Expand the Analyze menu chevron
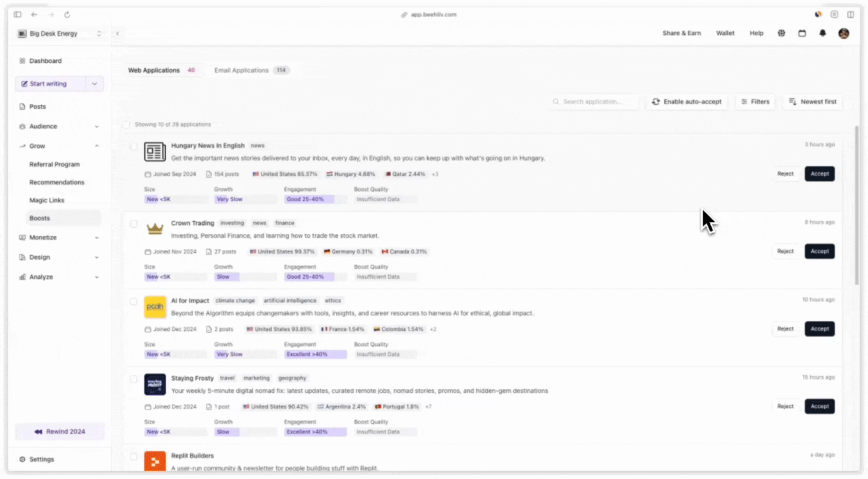Viewport: 868px width, 479px height. pos(97,277)
